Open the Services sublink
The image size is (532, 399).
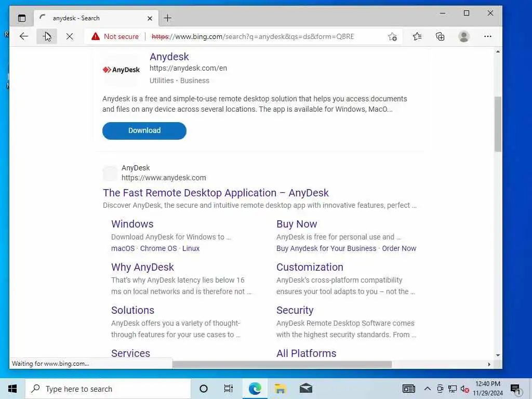pyautogui.click(x=130, y=353)
